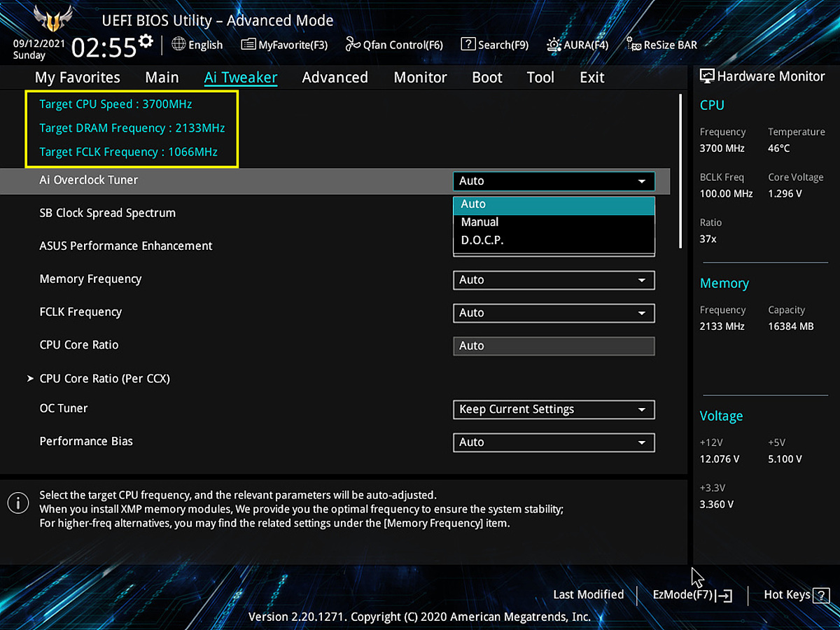Image resolution: width=840 pixels, height=630 pixels.
Task: Click the settings list vertical scrollbar
Action: (x=680, y=171)
